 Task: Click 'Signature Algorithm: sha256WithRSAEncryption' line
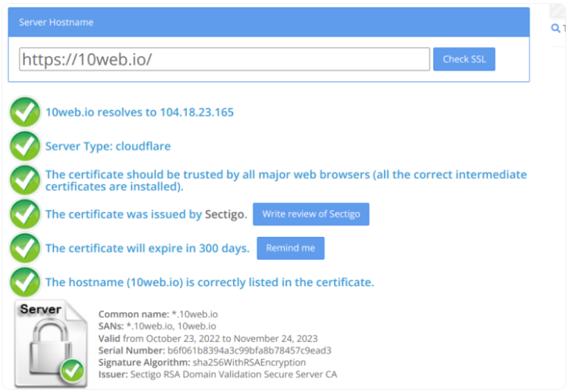[202, 362]
